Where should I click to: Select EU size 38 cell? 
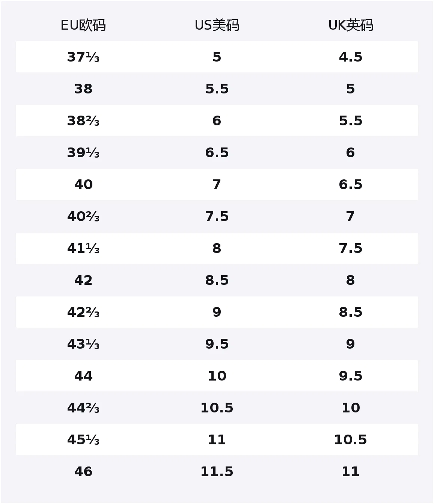coord(83,89)
